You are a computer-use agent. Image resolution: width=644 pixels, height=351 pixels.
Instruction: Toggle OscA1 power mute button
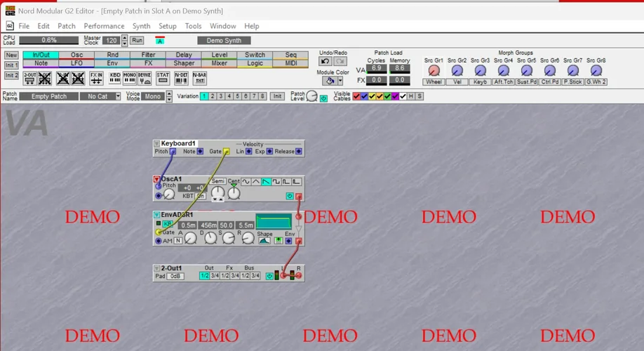pyautogui.click(x=290, y=197)
